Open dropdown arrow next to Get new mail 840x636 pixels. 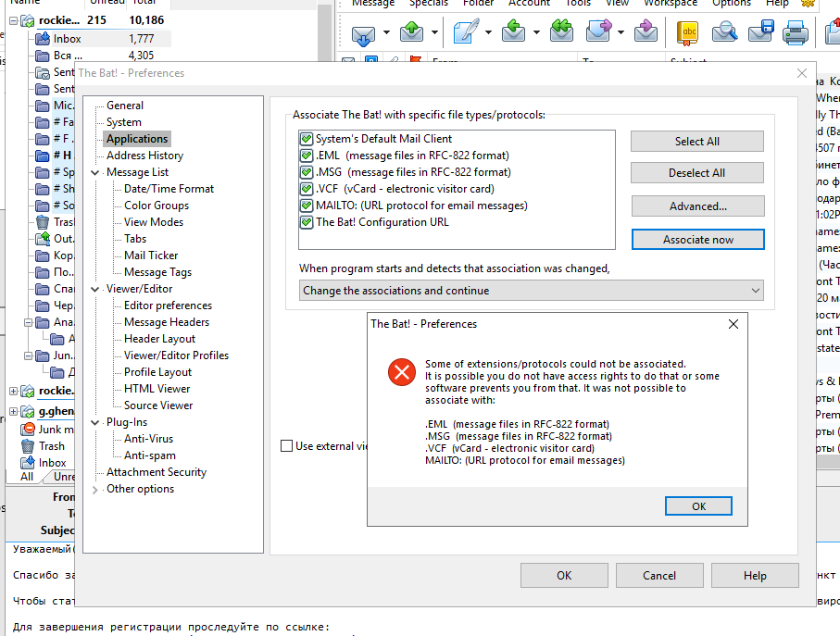point(387,32)
